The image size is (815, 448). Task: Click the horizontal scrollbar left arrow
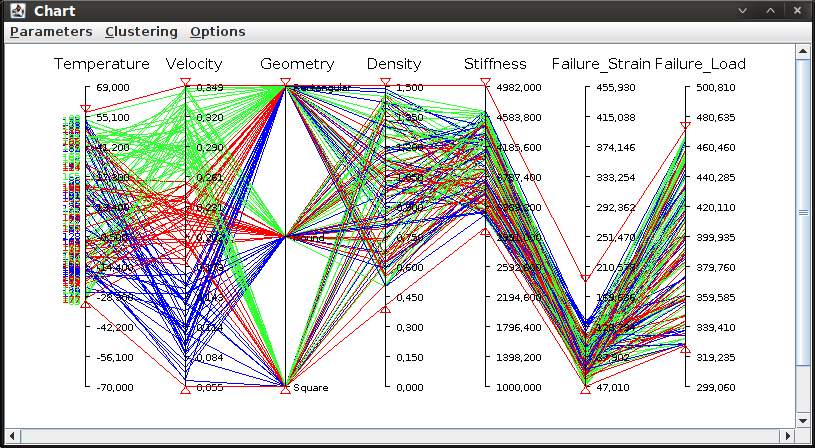point(12,435)
